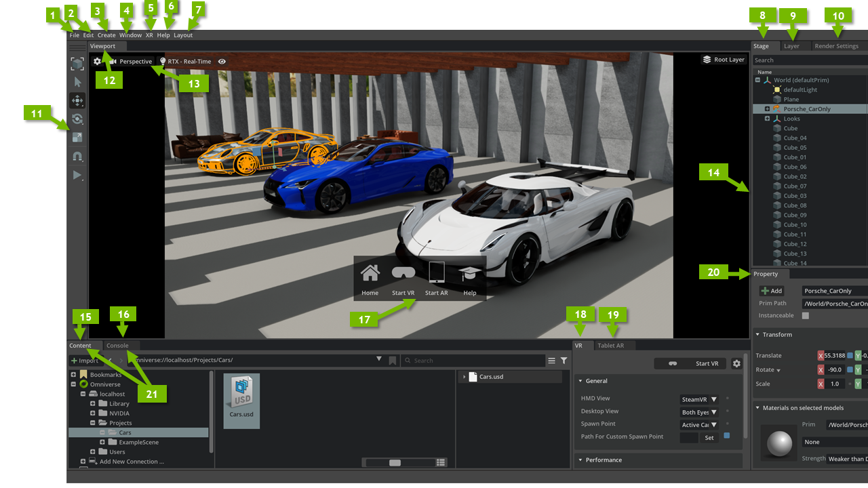The width and height of the screenshot is (868, 488).
Task: Open the content path dropdown arrow
Action: click(380, 359)
